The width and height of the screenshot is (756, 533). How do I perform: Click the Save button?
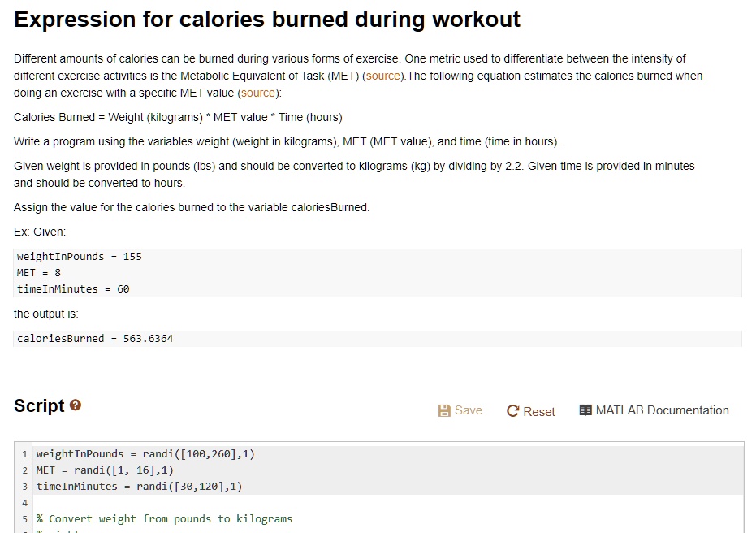click(460, 410)
